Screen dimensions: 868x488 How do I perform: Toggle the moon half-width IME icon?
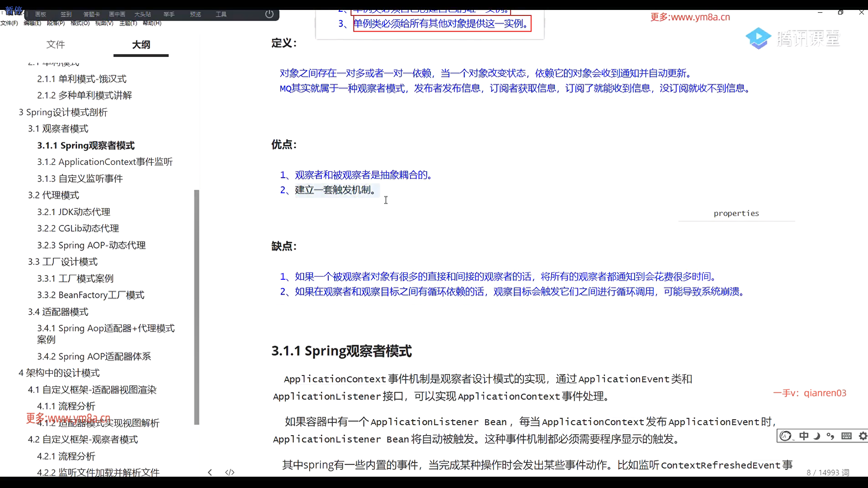pos(817,436)
